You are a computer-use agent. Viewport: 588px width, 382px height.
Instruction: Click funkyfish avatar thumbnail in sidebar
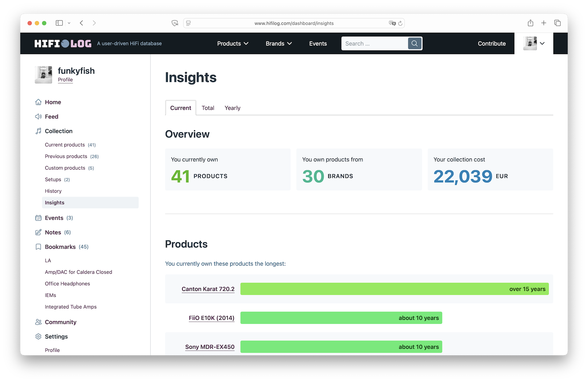point(43,75)
